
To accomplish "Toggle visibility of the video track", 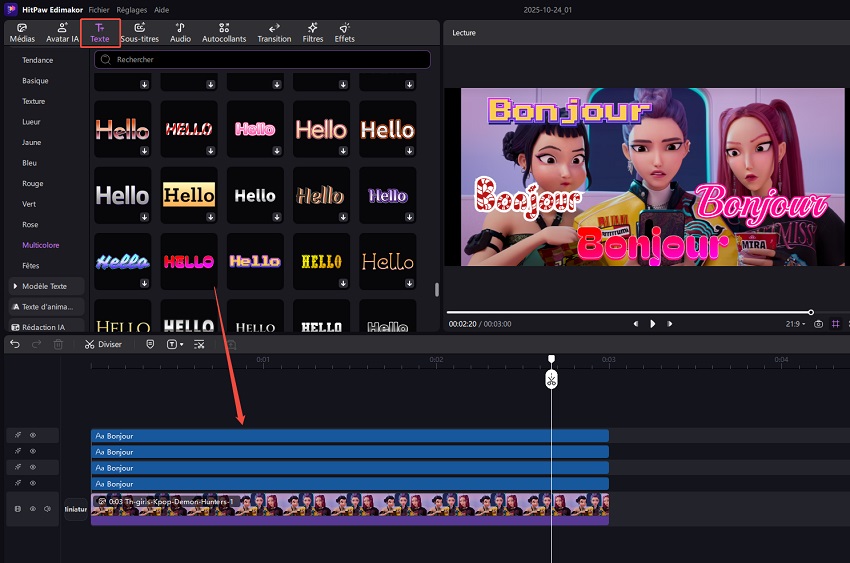I will (x=32, y=509).
